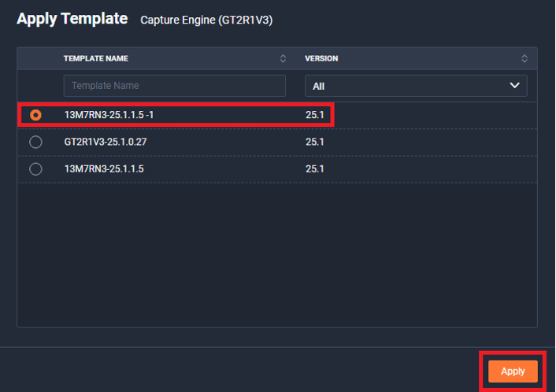Sort by Template Name using sort arrows

pos(283,58)
